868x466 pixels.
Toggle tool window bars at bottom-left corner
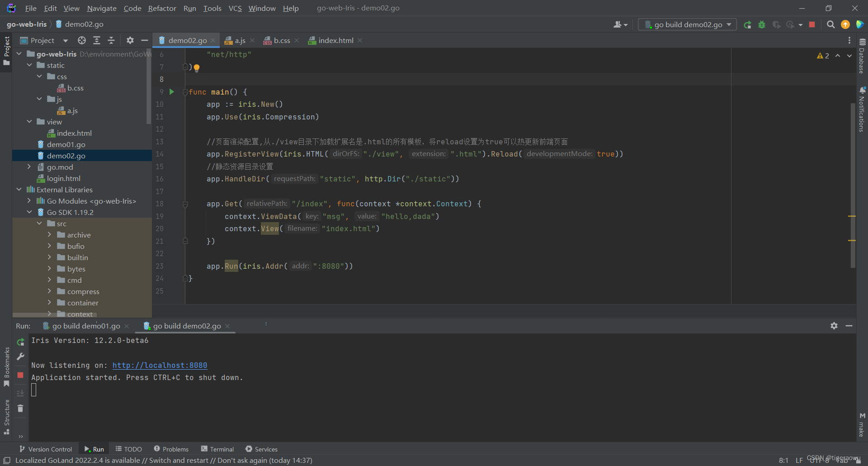[x=7, y=461]
